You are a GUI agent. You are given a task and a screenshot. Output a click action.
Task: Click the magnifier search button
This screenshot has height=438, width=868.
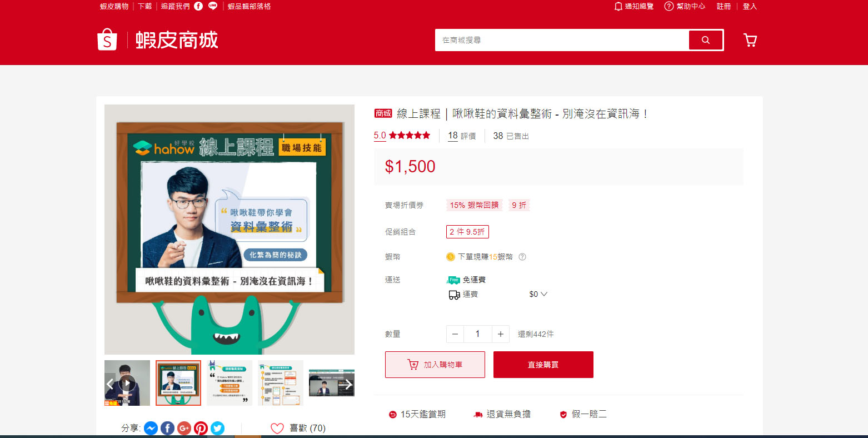[706, 40]
